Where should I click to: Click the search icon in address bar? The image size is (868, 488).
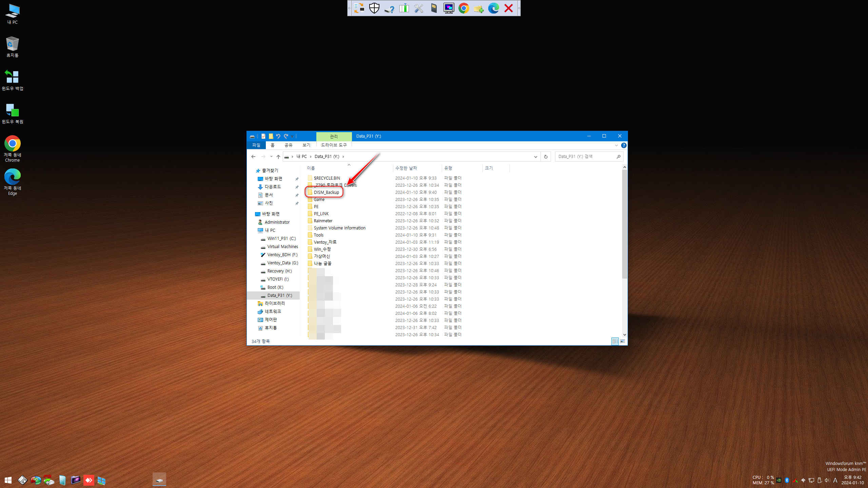pyautogui.click(x=618, y=156)
